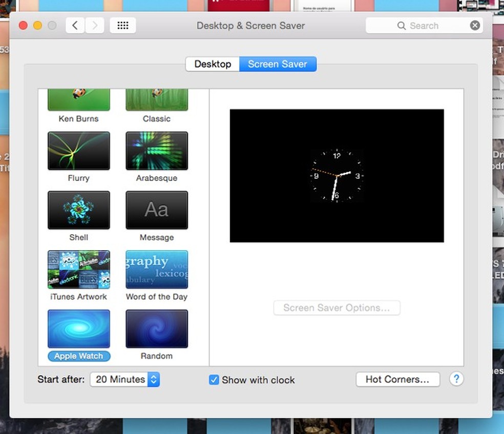The width and height of the screenshot is (504, 434).
Task: Click the Flurry label
Action: point(79,178)
